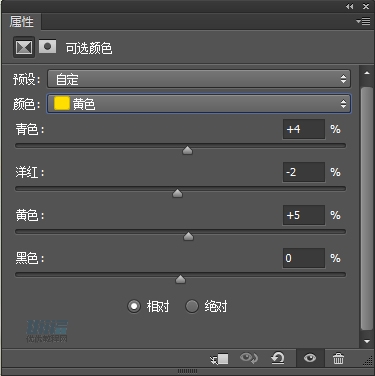
Task: Click the 黑色 label
Action: coord(30,258)
